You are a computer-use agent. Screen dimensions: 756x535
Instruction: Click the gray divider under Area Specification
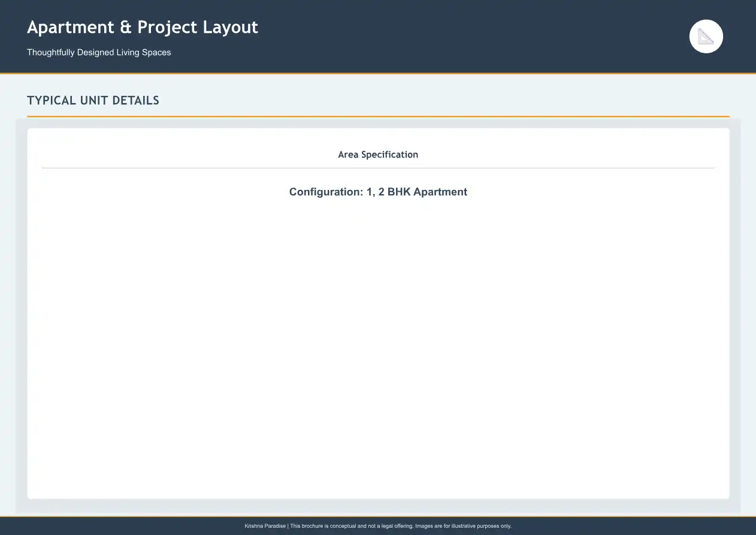(378, 168)
